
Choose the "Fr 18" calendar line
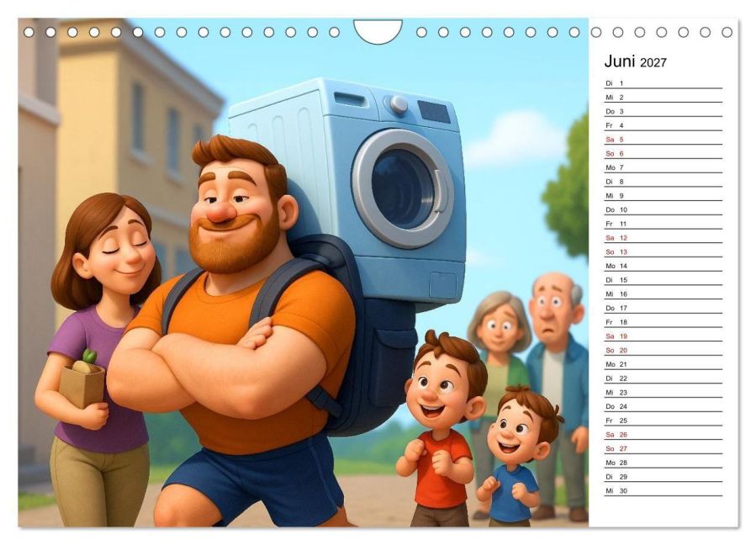663,322
